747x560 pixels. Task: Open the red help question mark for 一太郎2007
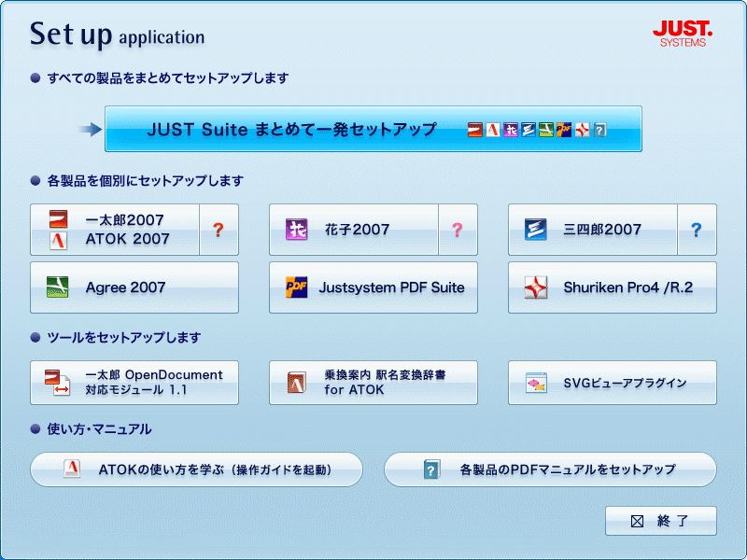218,230
